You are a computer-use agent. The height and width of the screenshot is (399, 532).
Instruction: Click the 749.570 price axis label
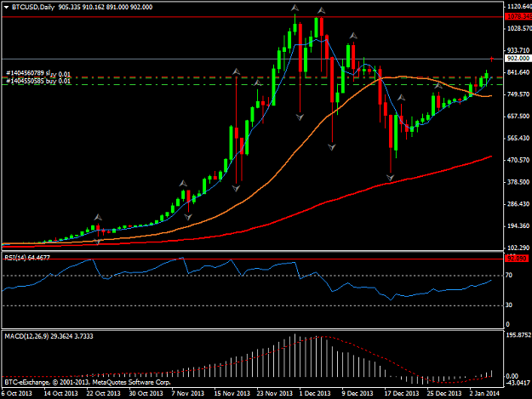(x=518, y=94)
